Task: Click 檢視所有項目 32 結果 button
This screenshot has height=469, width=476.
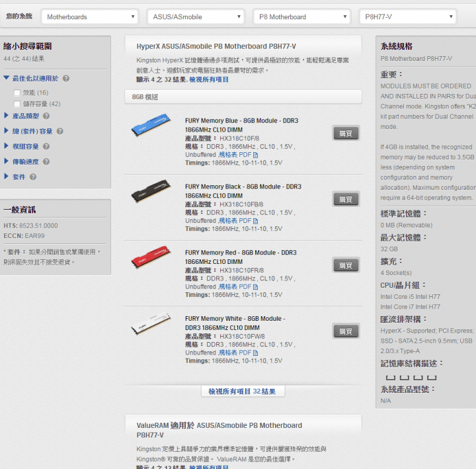Action: [243, 391]
